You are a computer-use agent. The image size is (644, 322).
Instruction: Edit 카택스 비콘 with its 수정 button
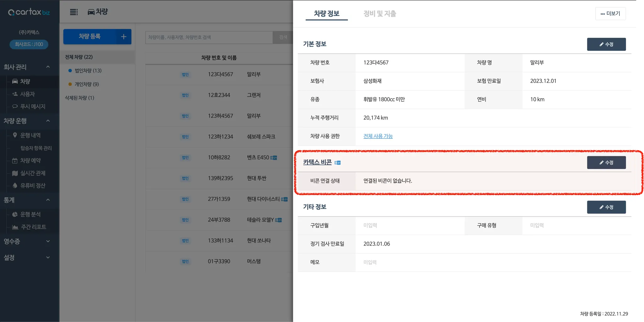606,163
